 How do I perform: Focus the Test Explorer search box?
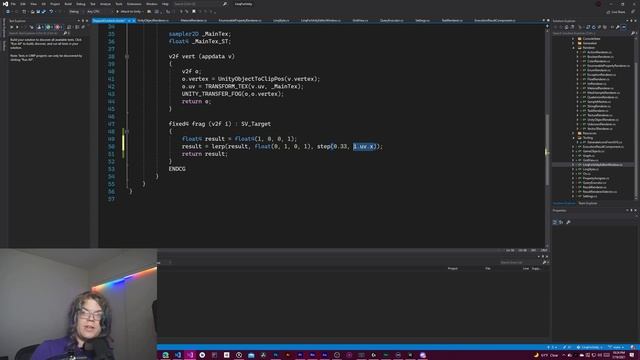(x=36, y=33)
